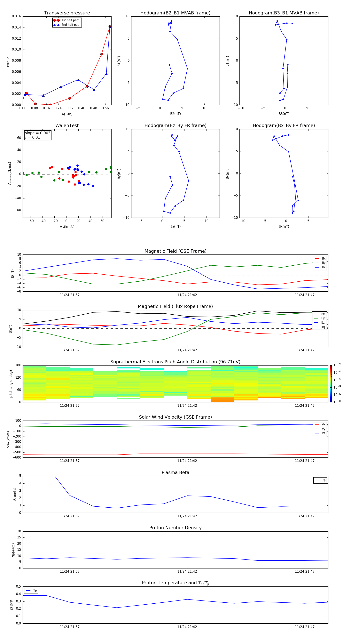Click 'Bx(nT)' axis label under hodogram
351x644 pixels.
pyautogui.click(x=284, y=227)
